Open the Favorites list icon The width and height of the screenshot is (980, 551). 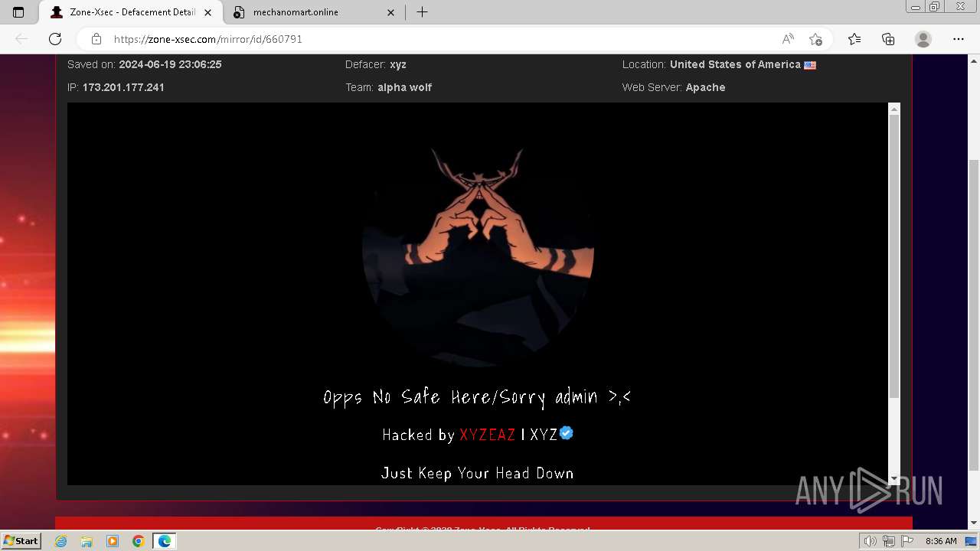[854, 39]
